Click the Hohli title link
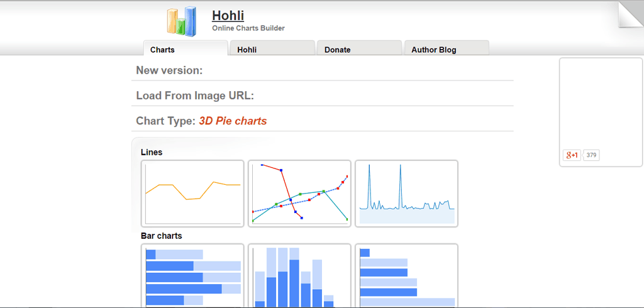644x308 pixels. [x=228, y=16]
